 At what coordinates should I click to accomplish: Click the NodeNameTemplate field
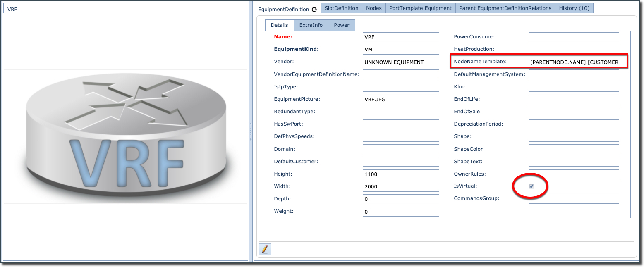[574, 62]
